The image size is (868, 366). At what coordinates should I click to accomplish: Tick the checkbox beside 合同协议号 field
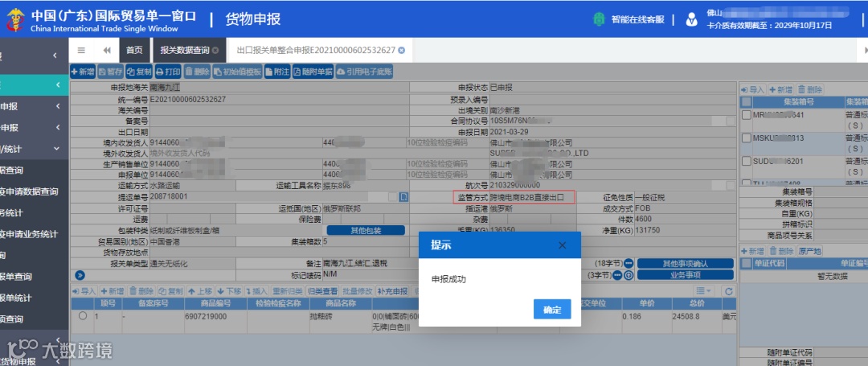click(731, 121)
